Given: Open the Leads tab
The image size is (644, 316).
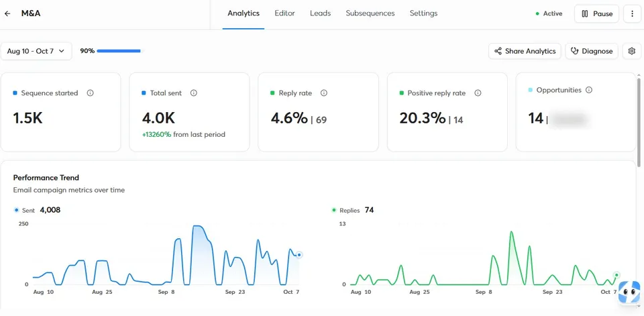Looking at the screenshot, I should click(x=321, y=13).
